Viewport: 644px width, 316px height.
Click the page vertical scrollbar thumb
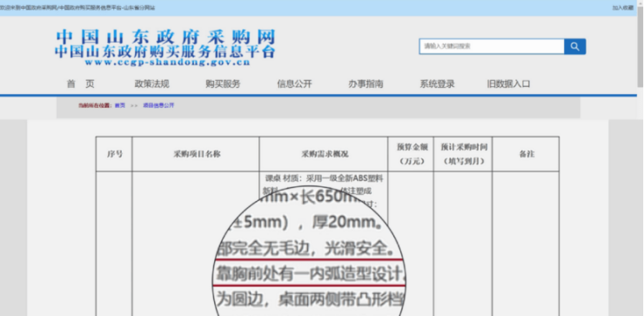click(641, 45)
